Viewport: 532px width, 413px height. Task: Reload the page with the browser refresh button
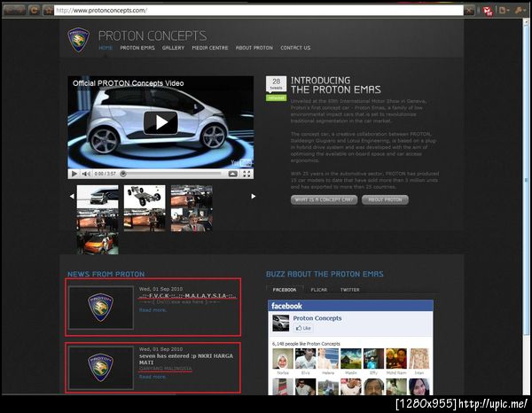pyautogui.click(x=34, y=10)
